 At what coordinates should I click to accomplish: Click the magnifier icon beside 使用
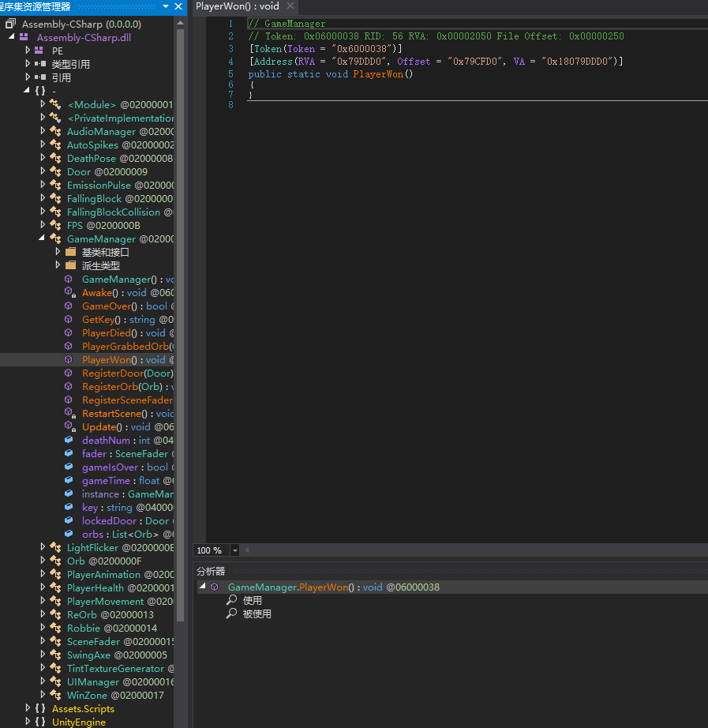coord(231,601)
